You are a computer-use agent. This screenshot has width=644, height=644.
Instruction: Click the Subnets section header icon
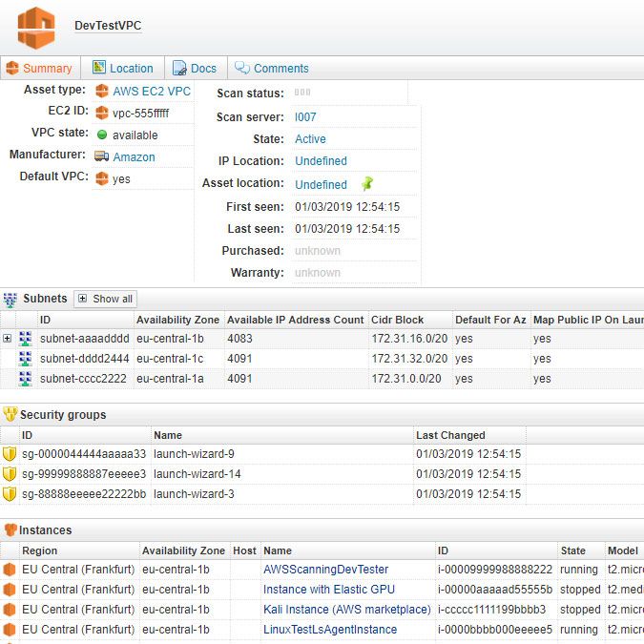pos(10,299)
